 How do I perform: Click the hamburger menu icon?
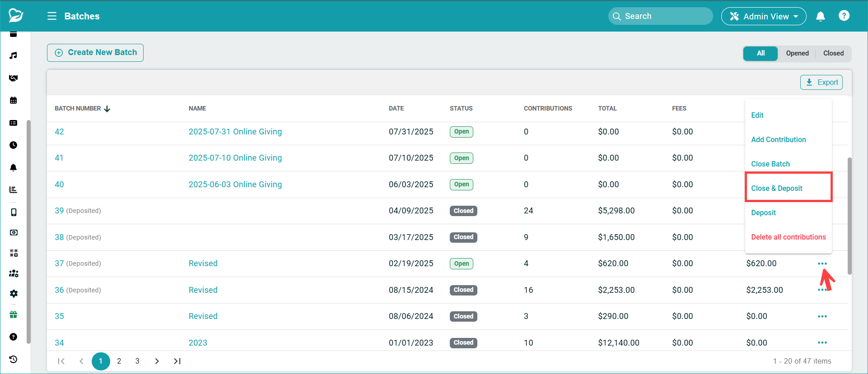click(x=52, y=16)
